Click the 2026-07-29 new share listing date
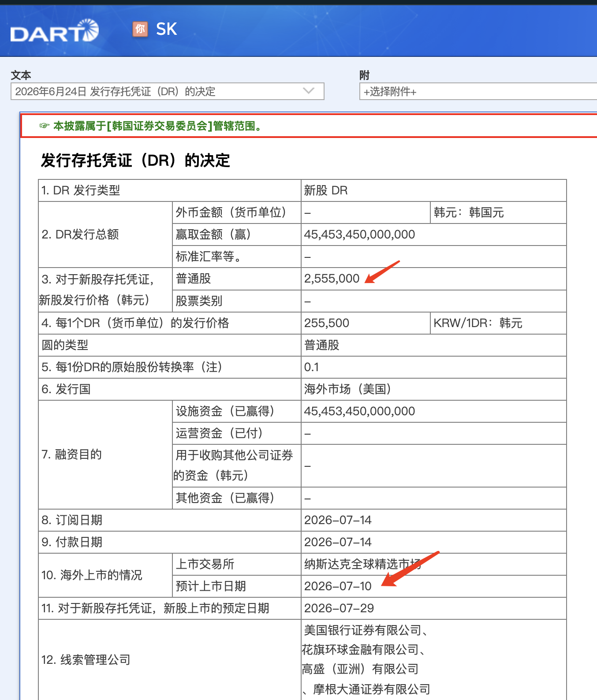The image size is (597, 700). click(339, 608)
